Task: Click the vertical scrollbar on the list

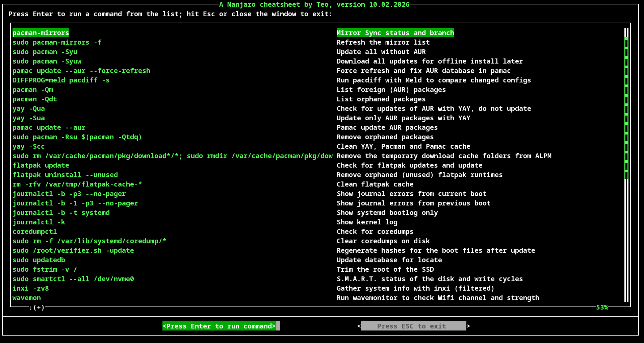Action: point(626,165)
